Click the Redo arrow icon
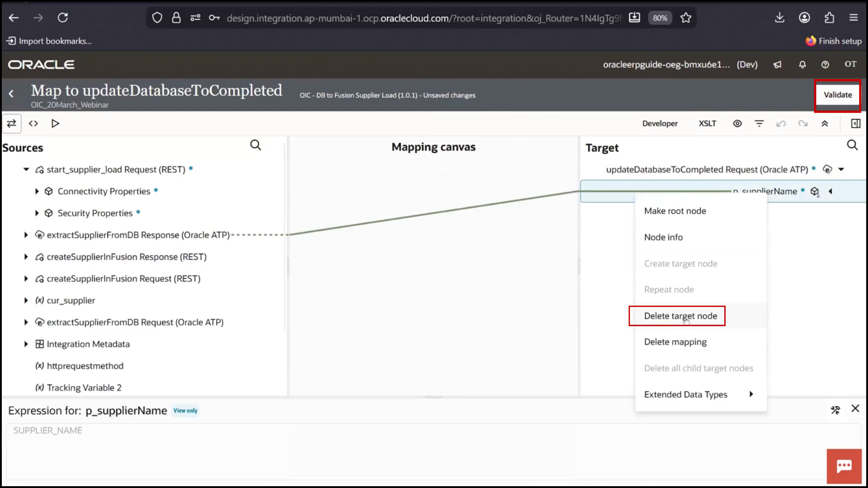The height and width of the screenshot is (488, 868). click(x=803, y=123)
